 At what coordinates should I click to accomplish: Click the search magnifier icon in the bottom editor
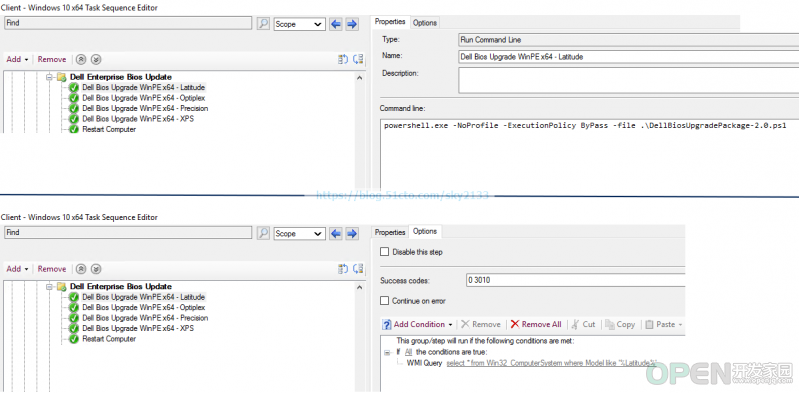(263, 233)
